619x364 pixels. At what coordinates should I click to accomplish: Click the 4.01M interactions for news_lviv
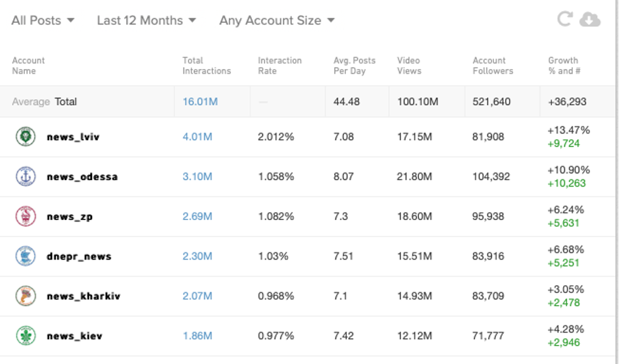coord(197,137)
